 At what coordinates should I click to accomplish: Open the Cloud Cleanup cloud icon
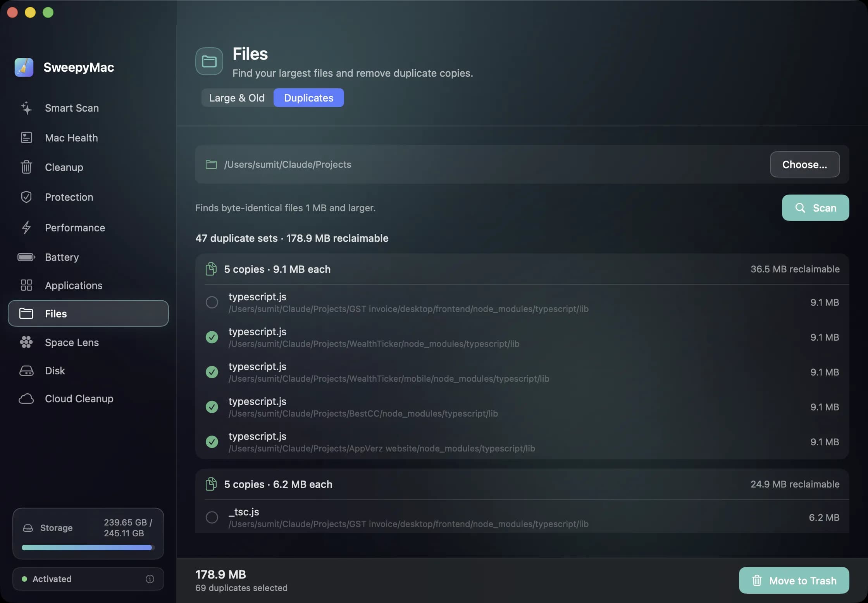(26, 399)
